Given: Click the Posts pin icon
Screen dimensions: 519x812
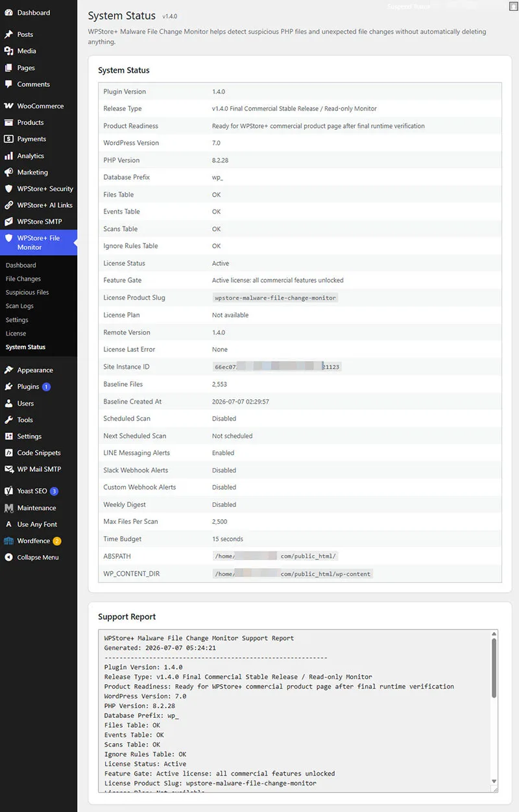Looking at the screenshot, I should coord(8,34).
